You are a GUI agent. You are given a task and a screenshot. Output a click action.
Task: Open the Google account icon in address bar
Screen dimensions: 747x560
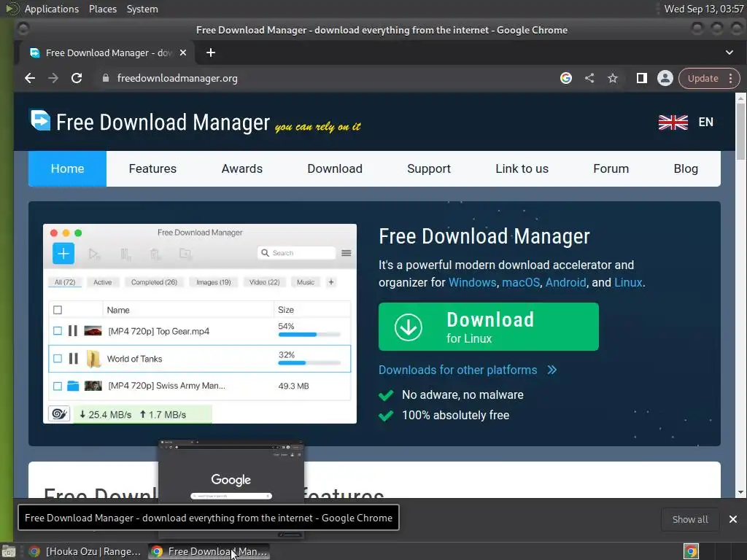pos(566,78)
